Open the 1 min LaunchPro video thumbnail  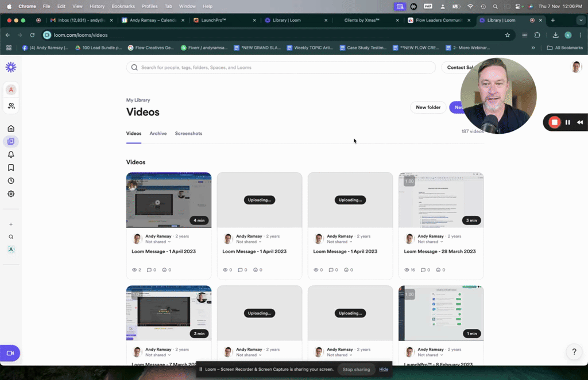click(441, 313)
